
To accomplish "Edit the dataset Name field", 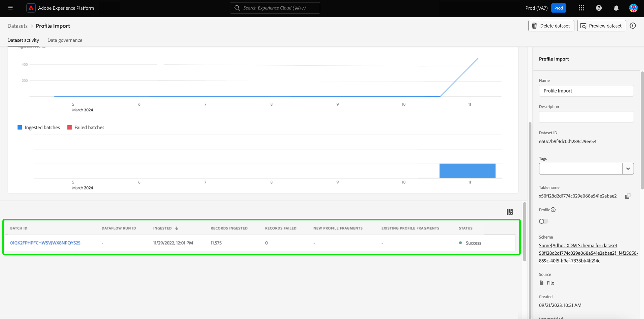I will [586, 91].
